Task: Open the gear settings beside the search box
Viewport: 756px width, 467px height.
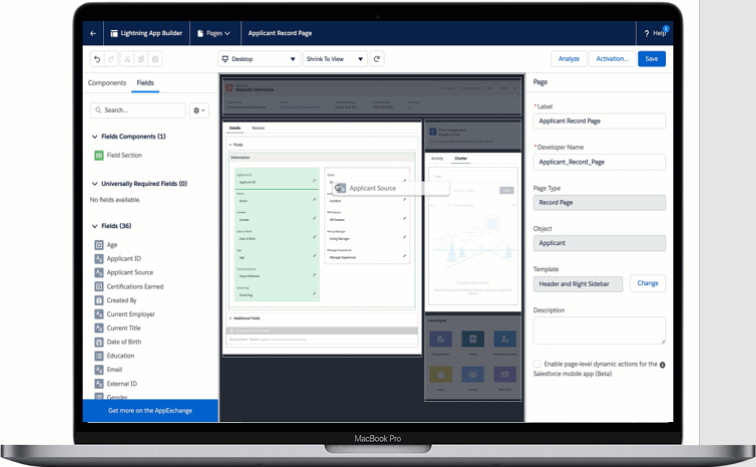Action: [199, 110]
